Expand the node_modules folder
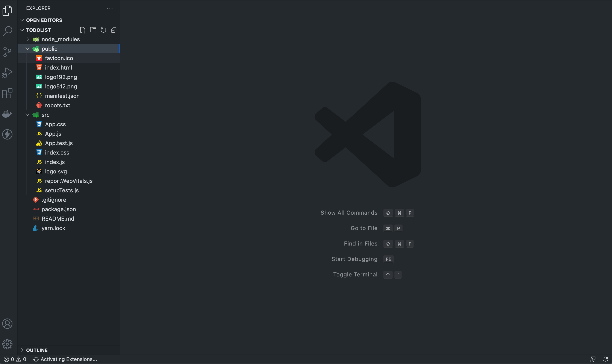The height and width of the screenshot is (364, 612). pyautogui.click(x=69, y=39)
